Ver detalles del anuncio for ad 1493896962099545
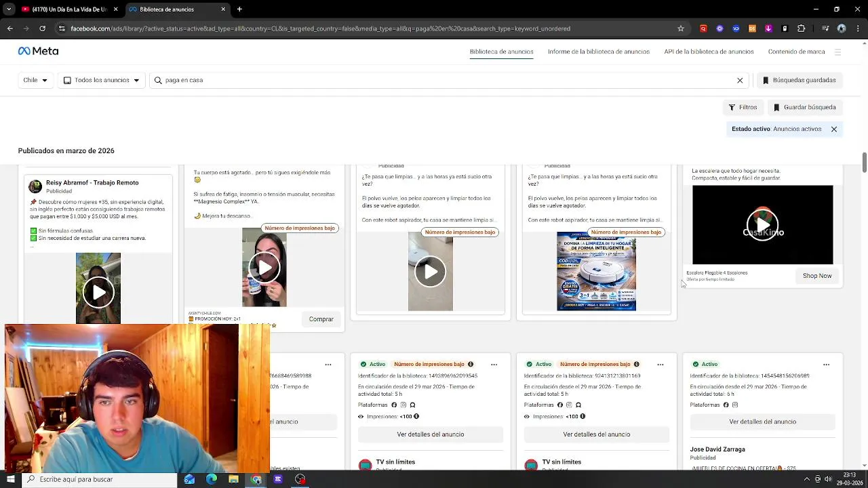868x488 pixels. (x=431, y=434)
